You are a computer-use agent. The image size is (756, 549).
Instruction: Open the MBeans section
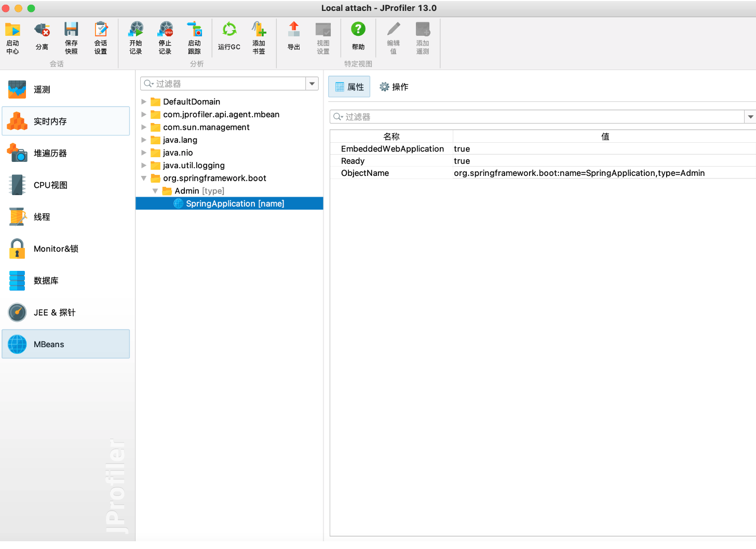tap(66, 344)
